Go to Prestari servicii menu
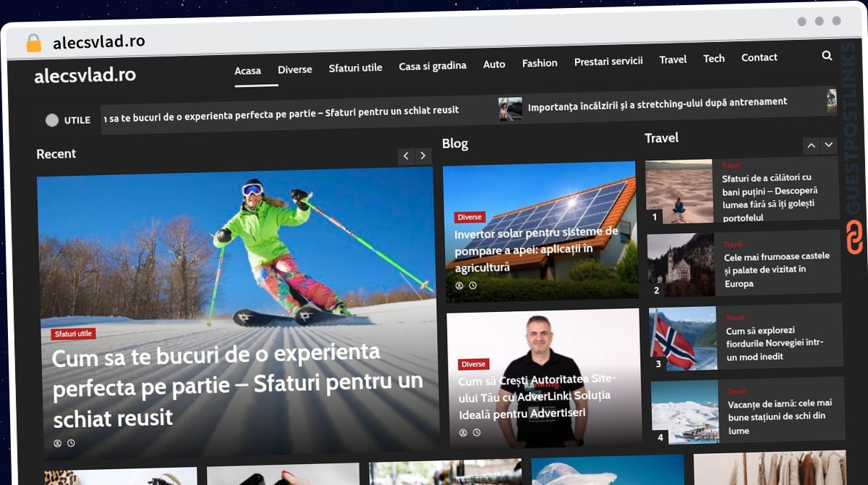868x485 pixels. [608, 62]
